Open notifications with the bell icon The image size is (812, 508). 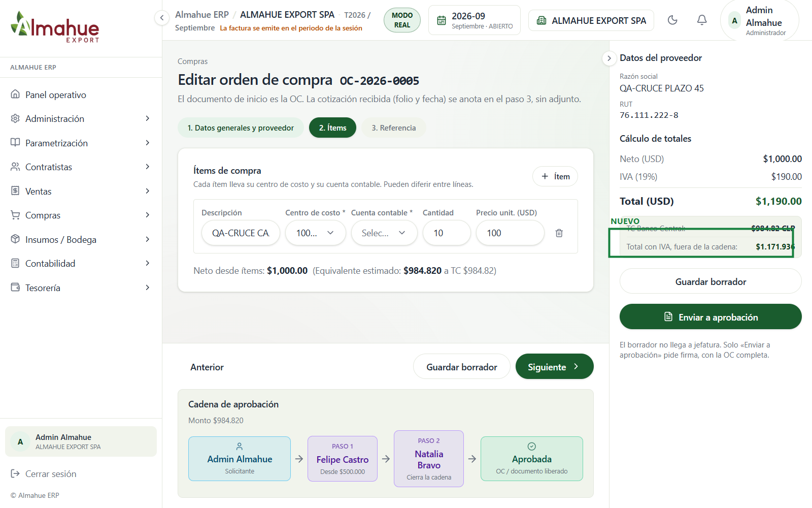point(702,20)
